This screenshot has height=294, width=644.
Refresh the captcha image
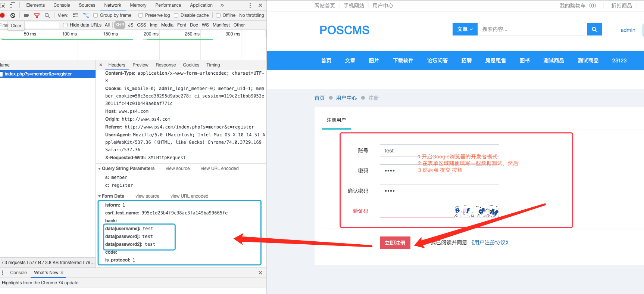(476, 211)
